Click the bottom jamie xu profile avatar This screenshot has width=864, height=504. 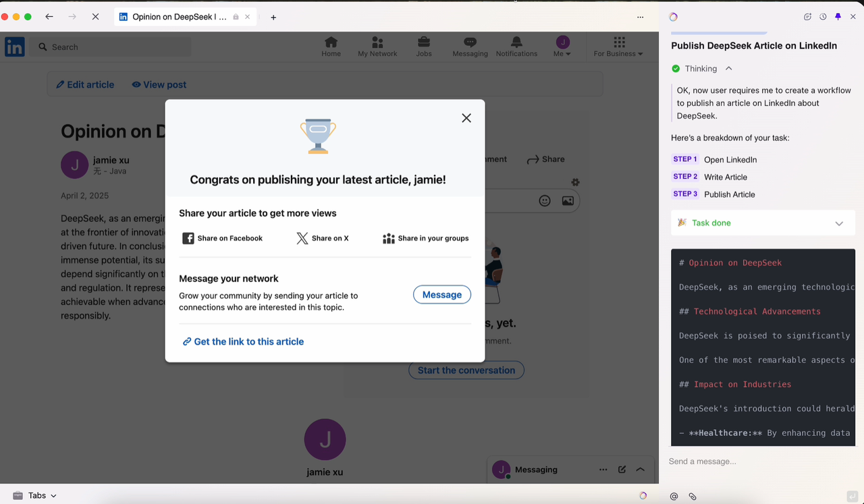(325, 439)
